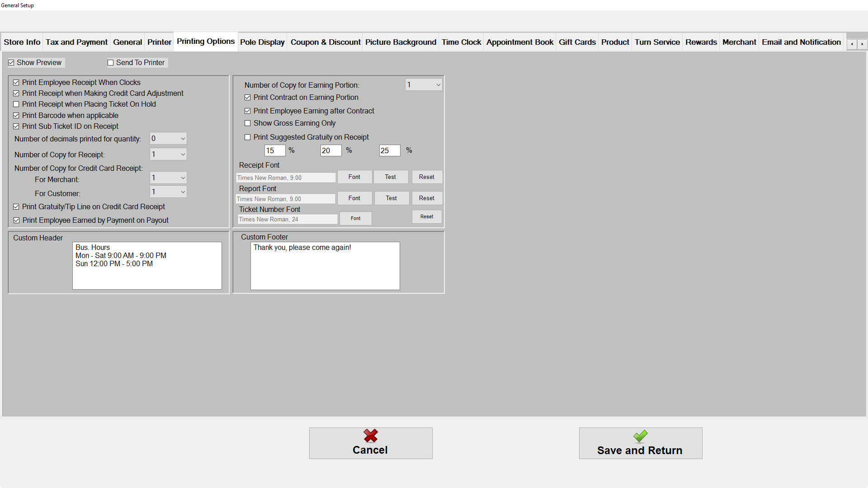868x488 pixels.
Task: Click into Custom Footer text box
Action: click(325, 267)
